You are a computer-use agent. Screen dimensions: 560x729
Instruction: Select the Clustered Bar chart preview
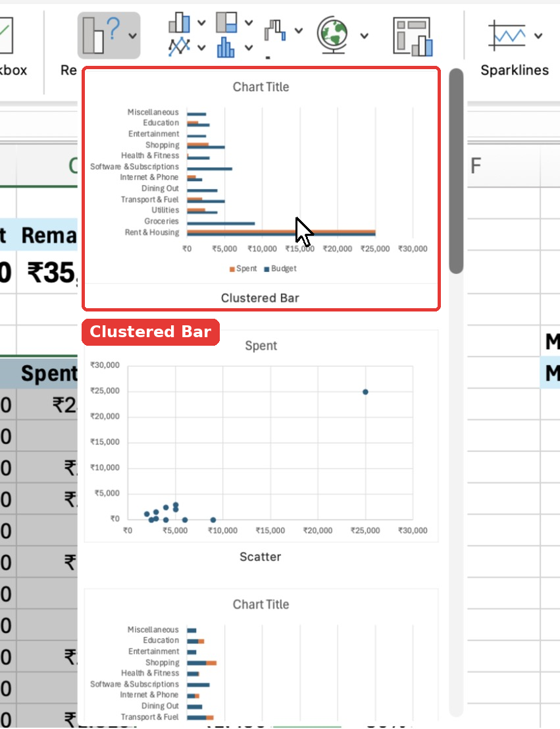pos(261,189)
